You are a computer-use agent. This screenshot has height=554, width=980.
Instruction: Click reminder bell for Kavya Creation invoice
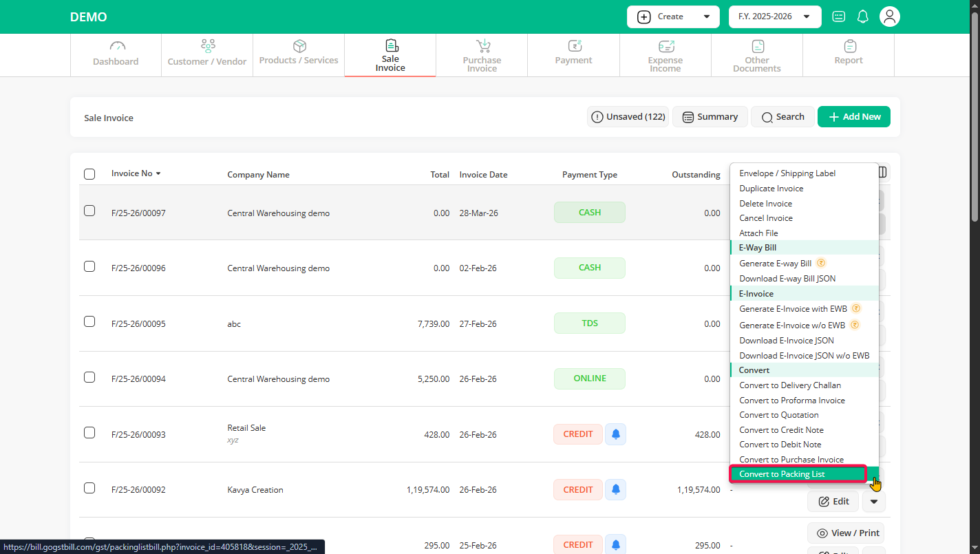point(615,489)
